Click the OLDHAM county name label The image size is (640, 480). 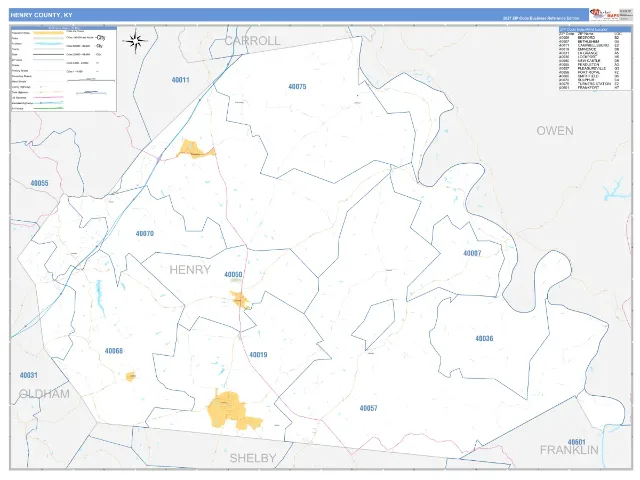[x=44, y=393]
